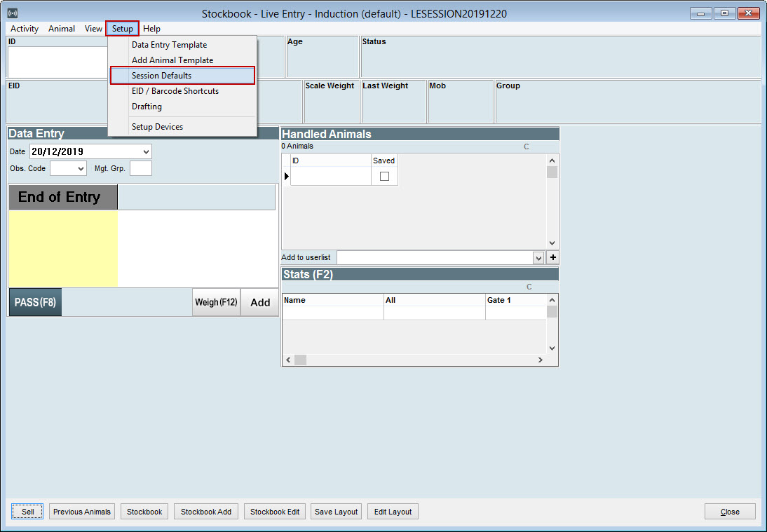Click Edit Layout button
Viewport: 767px width, 532px height.
pyautogui.click(x=393, y=512)
